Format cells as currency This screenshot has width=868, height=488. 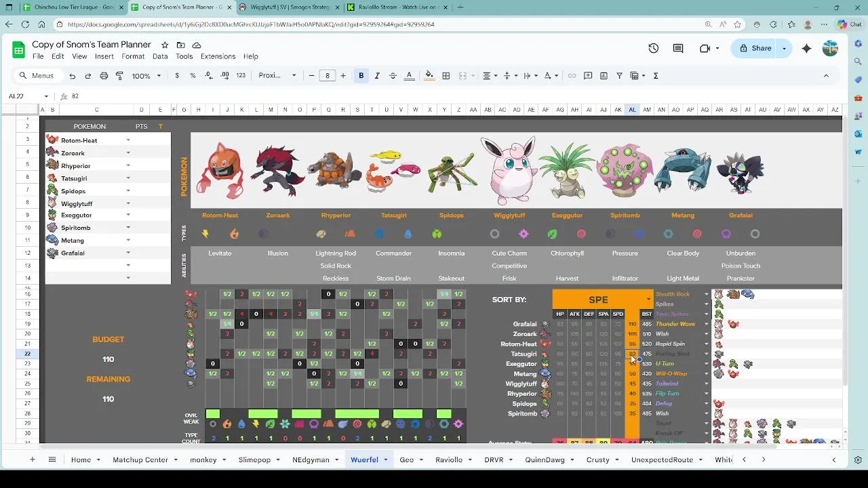pyautogui.click(x=177, y=76)
